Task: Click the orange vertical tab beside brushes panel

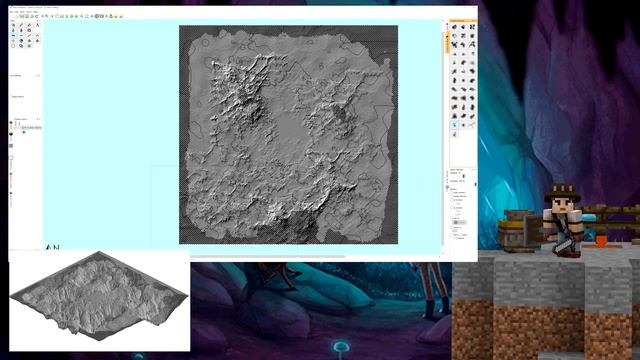Action: click(x=448, y=43)
